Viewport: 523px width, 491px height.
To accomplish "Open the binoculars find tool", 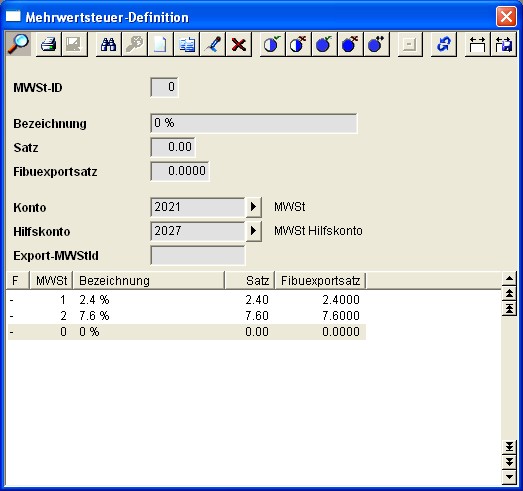I will [108, 44].
